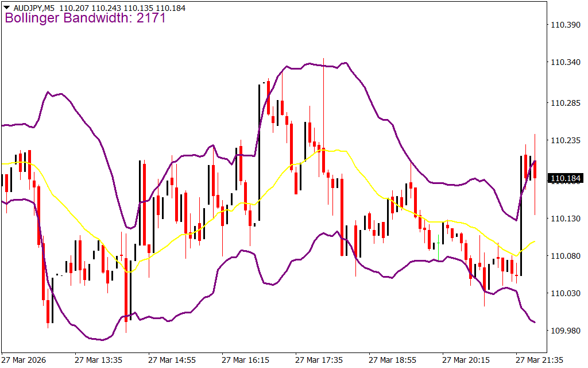The height and width of the screenshot is (368, 588).
Task: Click the 27 Mar 14:55 time label
Action: 172,360
